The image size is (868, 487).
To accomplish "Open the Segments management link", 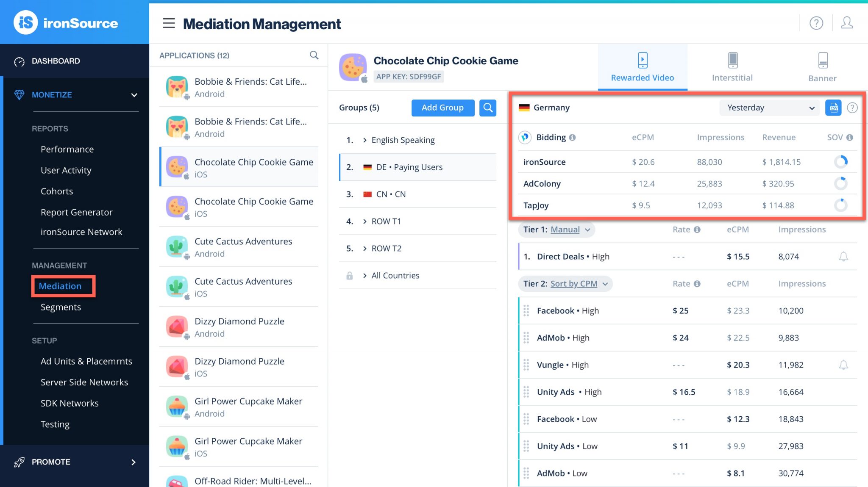I will [x=61, y=307].
